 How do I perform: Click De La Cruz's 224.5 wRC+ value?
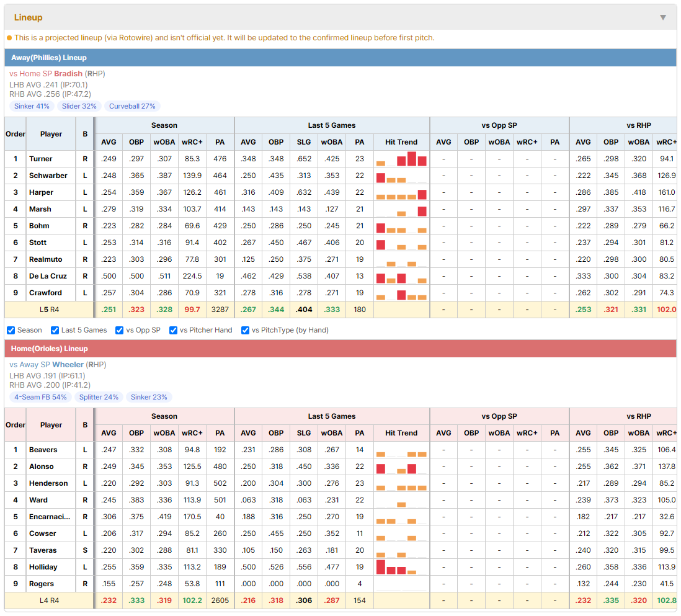tap(192, 276)
